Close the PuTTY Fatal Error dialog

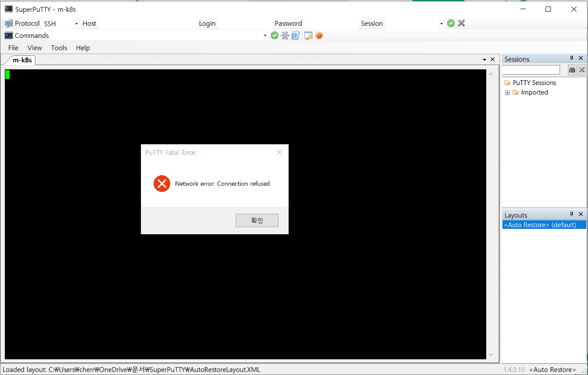(279, 152)
